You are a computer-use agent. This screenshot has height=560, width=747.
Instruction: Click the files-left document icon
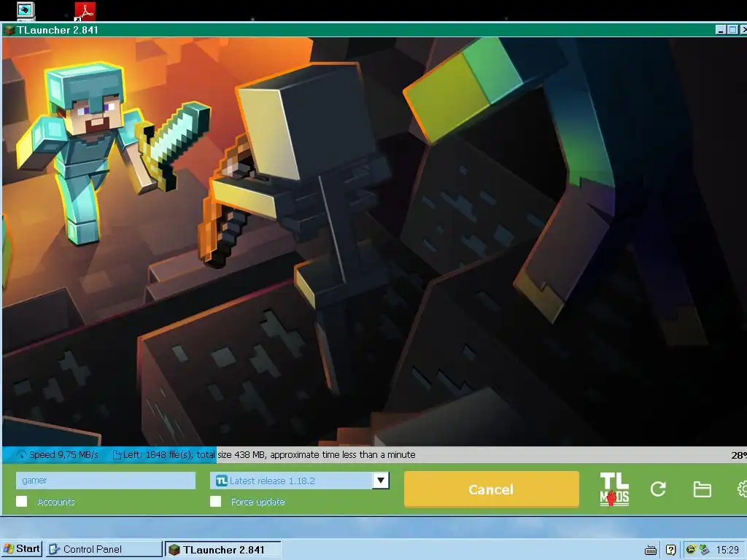click(117, 455)
